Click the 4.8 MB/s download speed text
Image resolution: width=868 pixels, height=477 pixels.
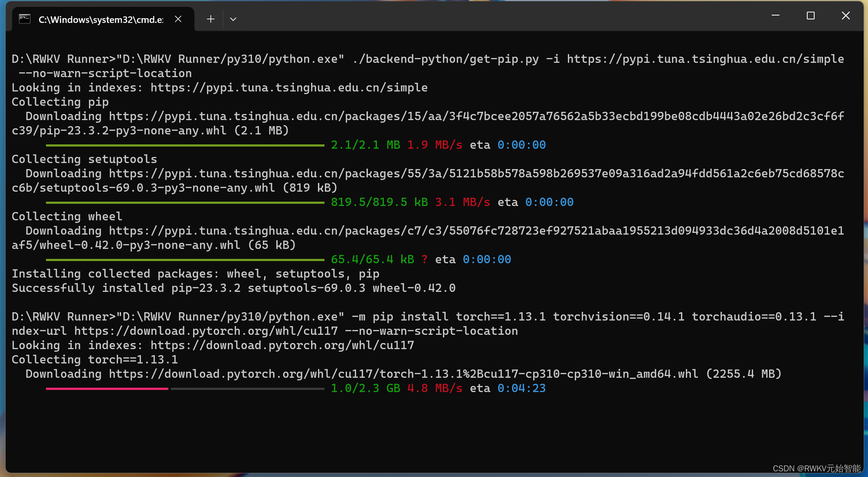[x=434, y=388]
